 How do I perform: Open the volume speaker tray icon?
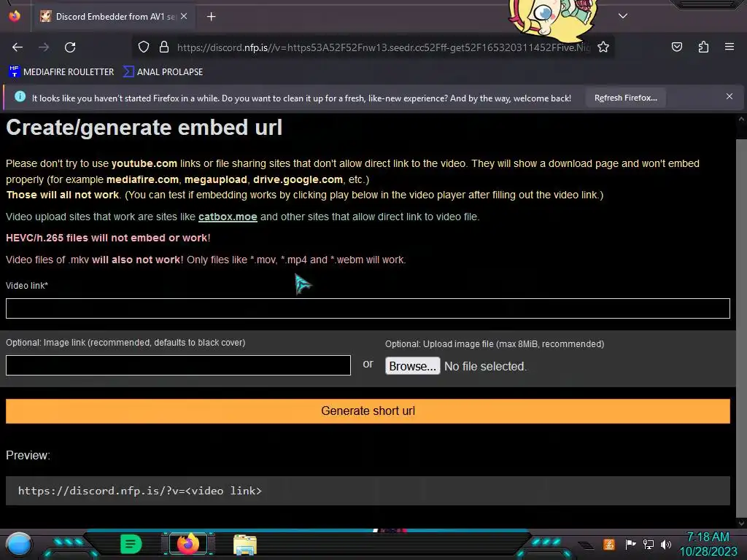pyautogui.click(x=665, y=544)
